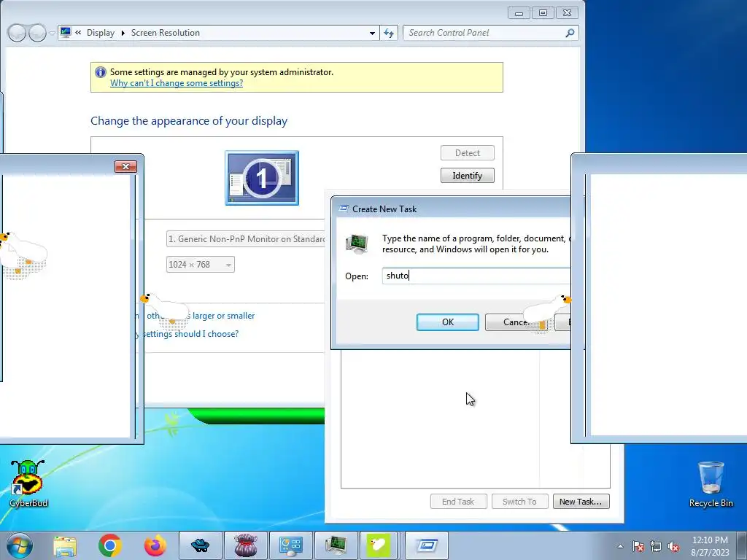Open the text larger or smaller link
Screen dimensions: 747x560
pyautogui.click(x=223, y=316)
